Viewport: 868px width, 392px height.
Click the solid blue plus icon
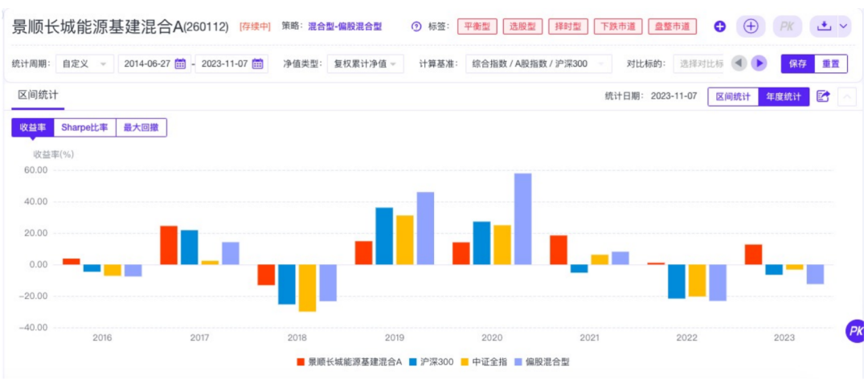[x=719, y=27]
